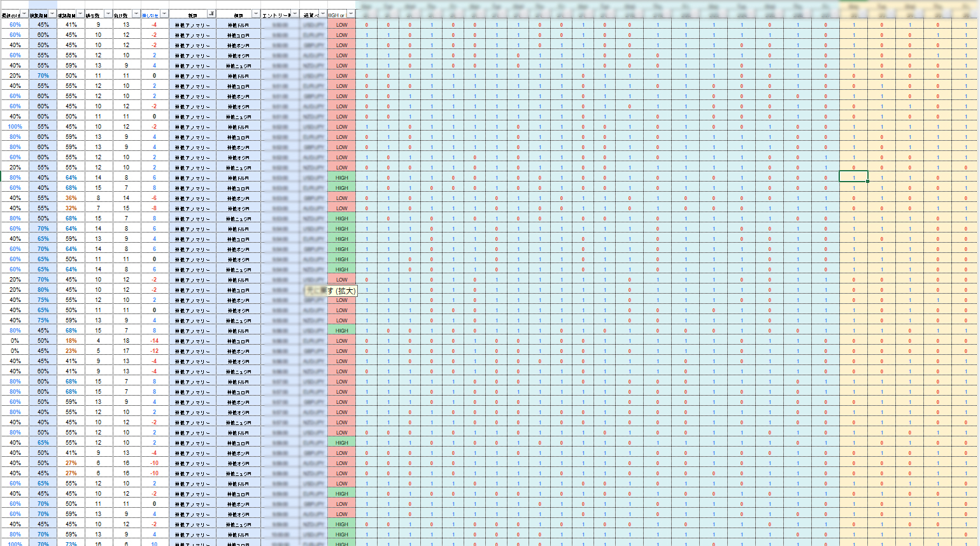Select the 17 cell in losses column
This screenshot has width=980, height=546.
coord(126,351)
